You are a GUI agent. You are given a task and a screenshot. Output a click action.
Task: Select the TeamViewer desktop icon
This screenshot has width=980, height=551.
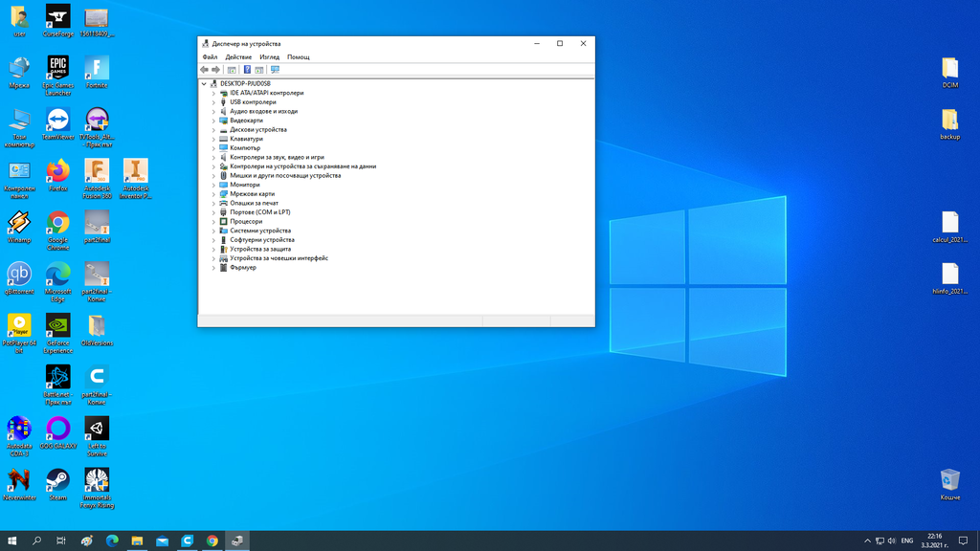(57, 120)
